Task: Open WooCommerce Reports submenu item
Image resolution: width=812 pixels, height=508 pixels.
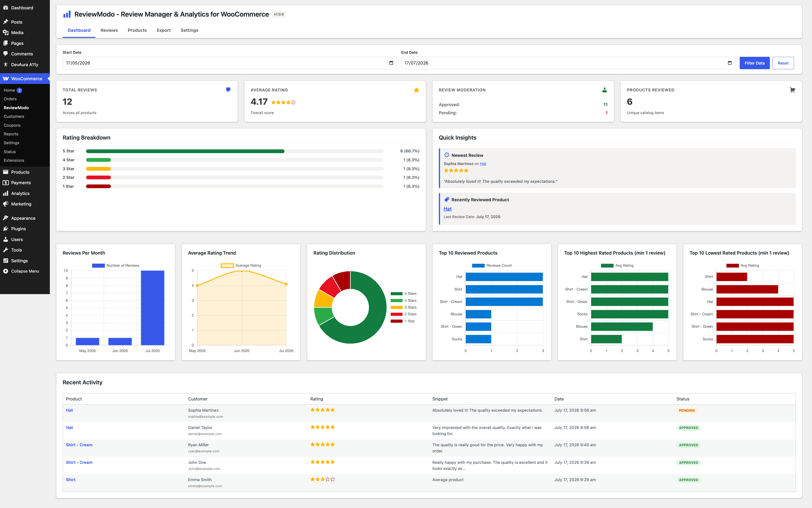Action: pos(11,134)
